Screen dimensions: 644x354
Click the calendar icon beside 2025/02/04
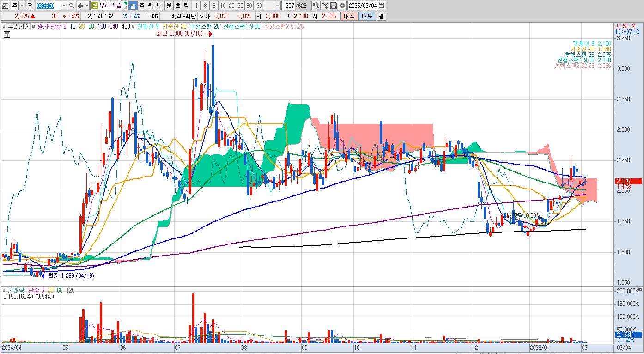point(381,6)
